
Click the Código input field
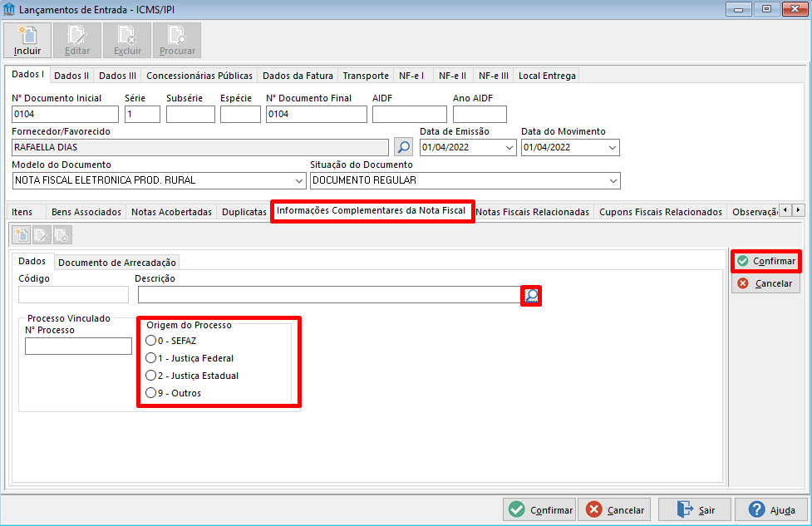73,295
